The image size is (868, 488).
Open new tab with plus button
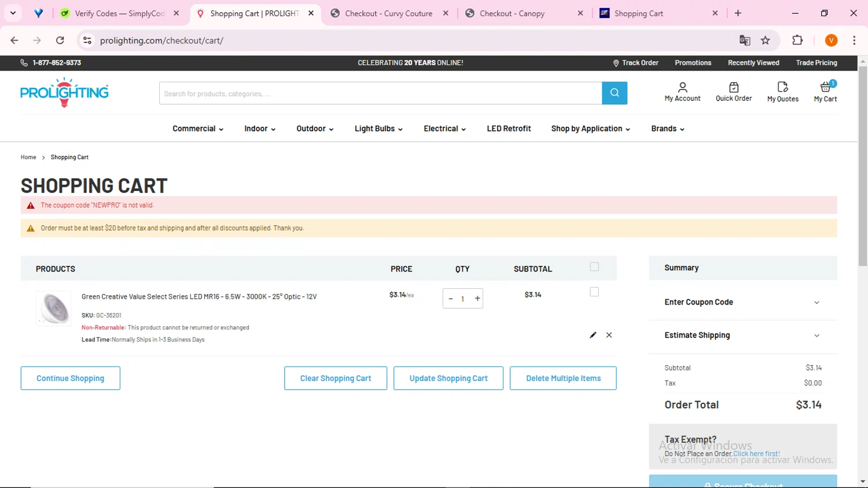[x=738, y=13]
